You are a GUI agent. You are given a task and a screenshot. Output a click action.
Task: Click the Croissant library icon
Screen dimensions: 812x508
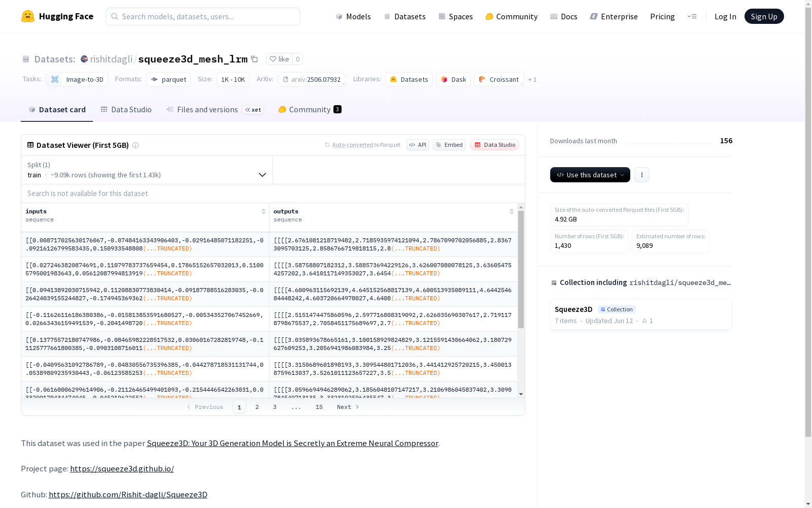click(482, 79)
